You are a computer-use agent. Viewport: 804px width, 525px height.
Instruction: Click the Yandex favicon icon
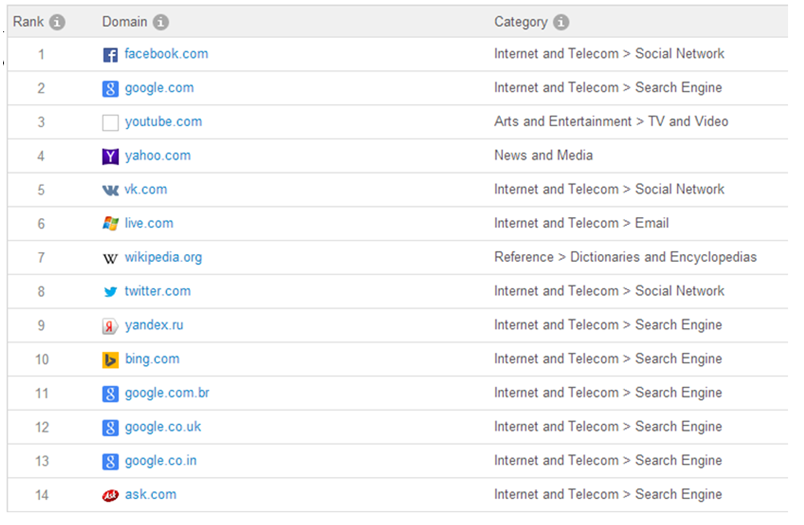[x=110, y=326]
